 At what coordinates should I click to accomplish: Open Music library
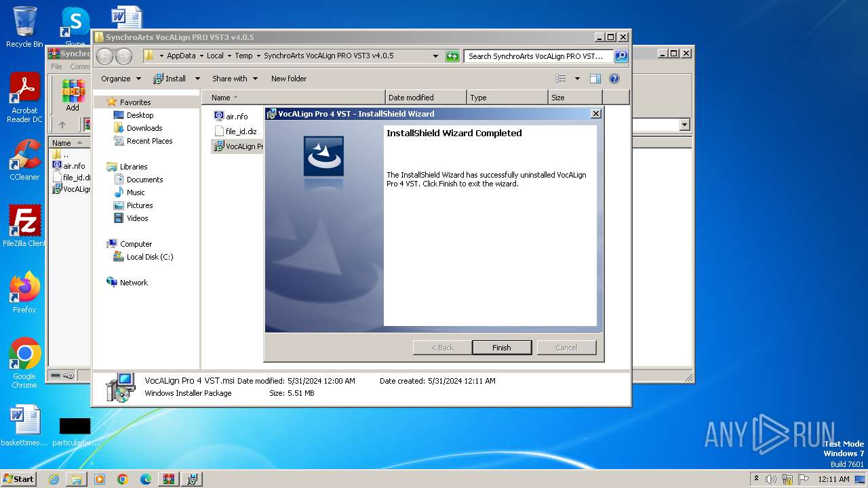(136, 192)
